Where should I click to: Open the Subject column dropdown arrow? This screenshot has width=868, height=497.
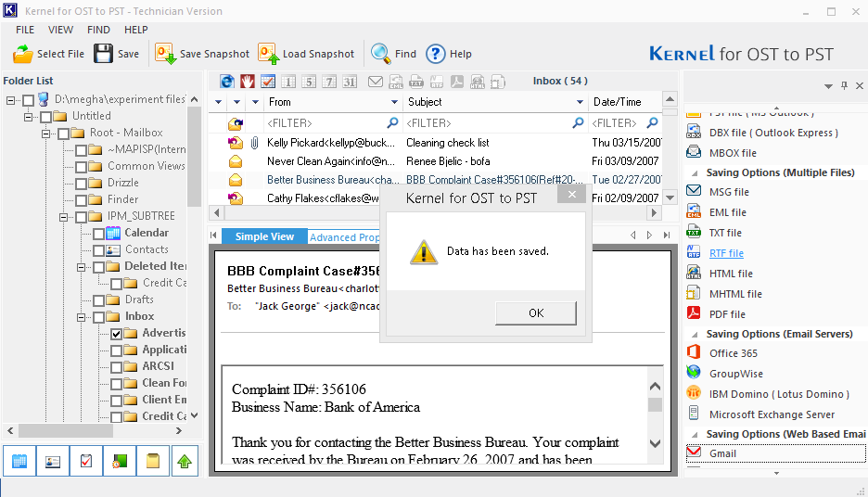coord(580,102)
